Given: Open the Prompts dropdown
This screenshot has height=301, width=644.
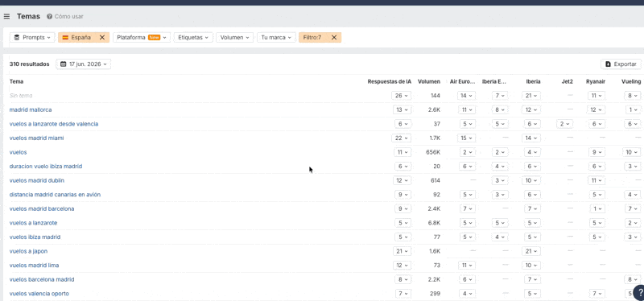Looking at the screenshot, I should (x=32, y=37).
